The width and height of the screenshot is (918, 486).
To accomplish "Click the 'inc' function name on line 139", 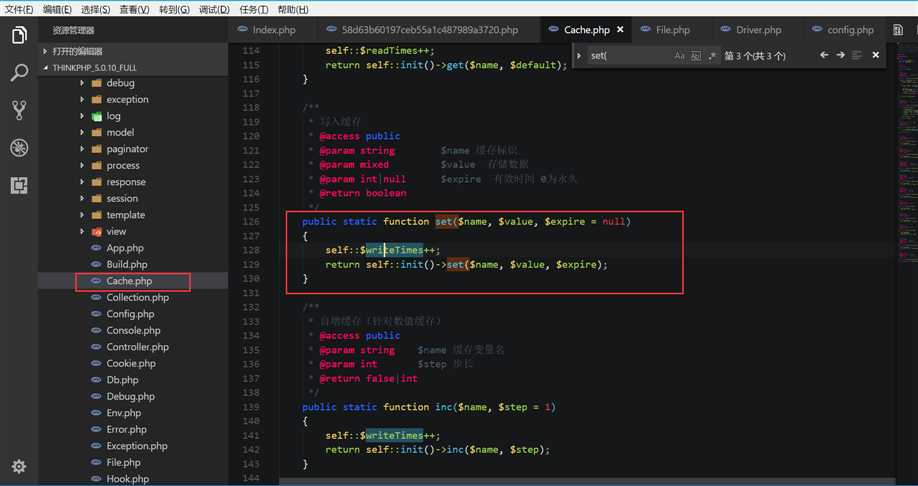I will tap(444, 407).
